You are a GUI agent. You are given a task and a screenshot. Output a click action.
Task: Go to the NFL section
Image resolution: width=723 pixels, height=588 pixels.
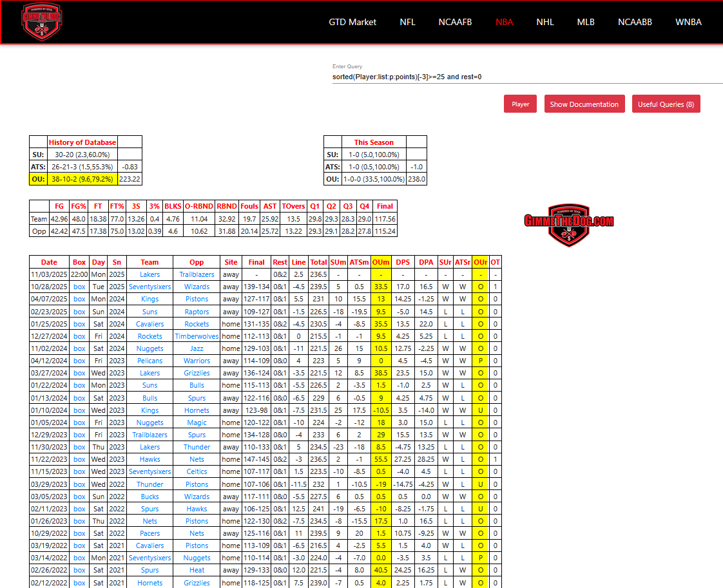pos(407,22)
